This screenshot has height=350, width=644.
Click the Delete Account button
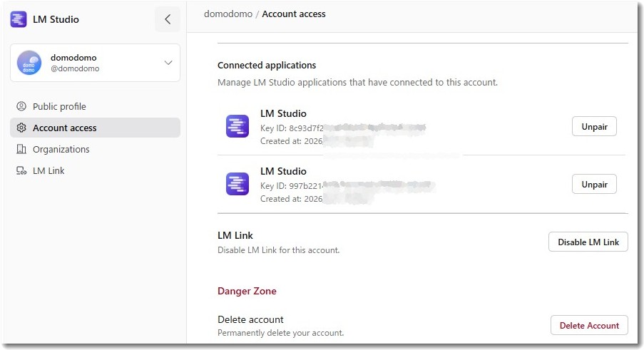[x=589, y=325]
